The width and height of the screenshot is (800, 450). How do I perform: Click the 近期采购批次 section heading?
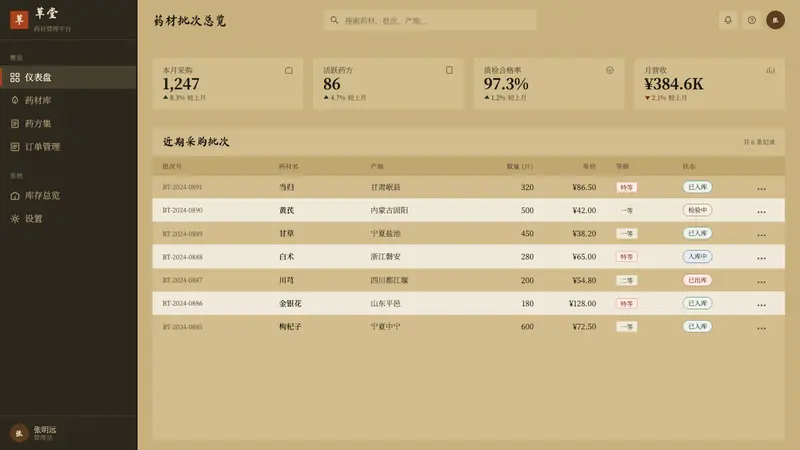tap(196, 142)
